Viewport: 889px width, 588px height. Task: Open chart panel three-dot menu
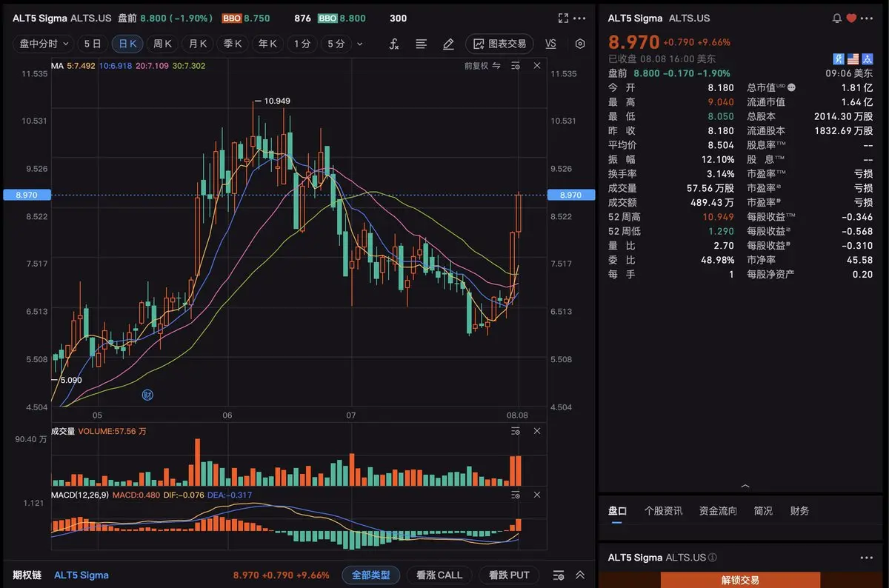click(x=580, y=18)
